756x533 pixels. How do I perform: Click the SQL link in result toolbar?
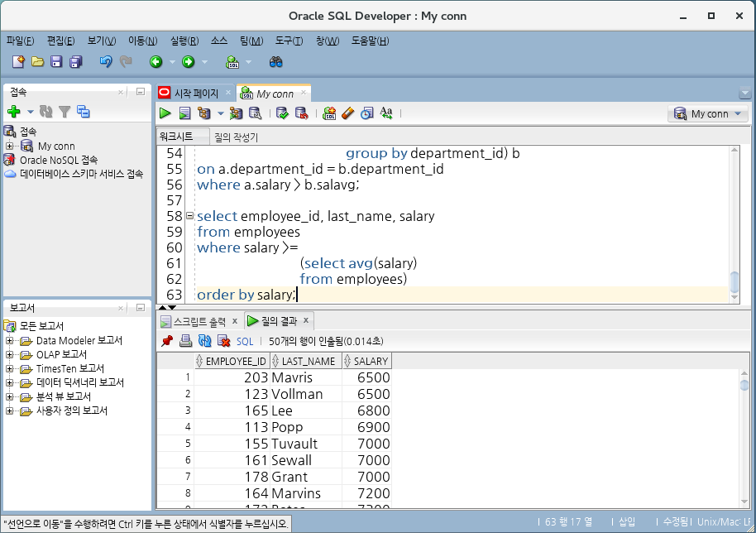point(245,342)
